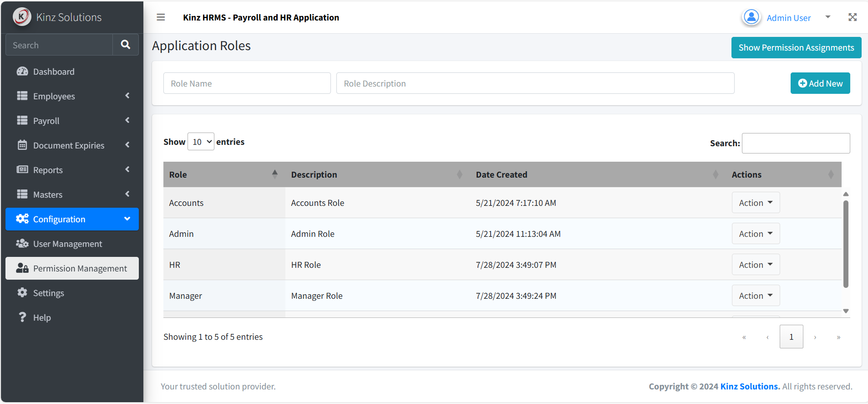The width and height of the screenshot is (868, 404).
Task: Toggle the hamburger sidebar menu
Action: (x=161, y=17)
